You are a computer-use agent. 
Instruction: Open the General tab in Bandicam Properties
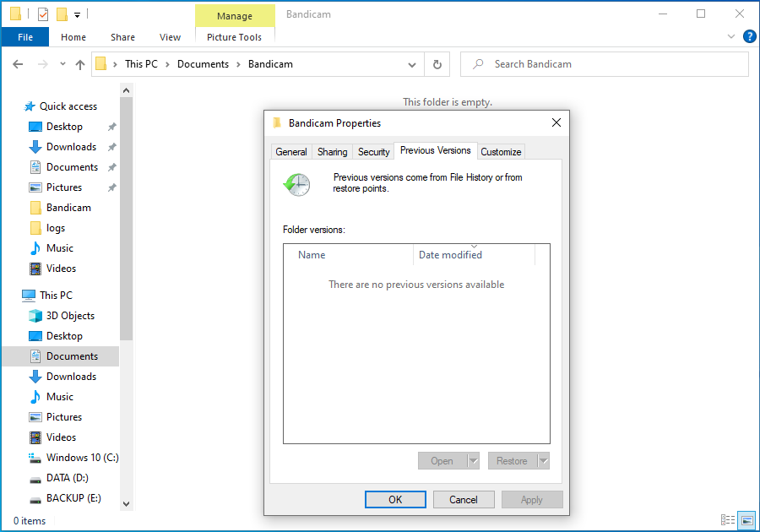tap(291, 152)
